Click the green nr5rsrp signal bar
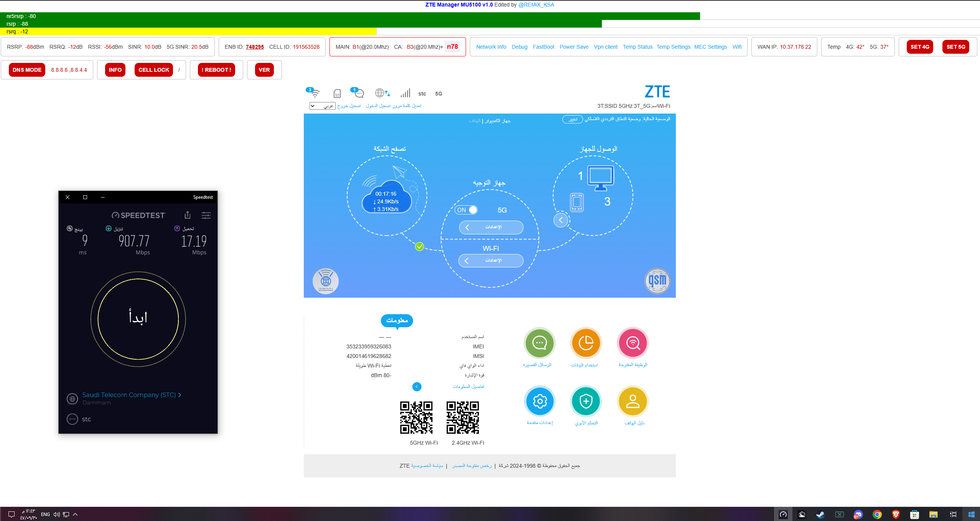The image size is (980, 521). click(345, 16)
